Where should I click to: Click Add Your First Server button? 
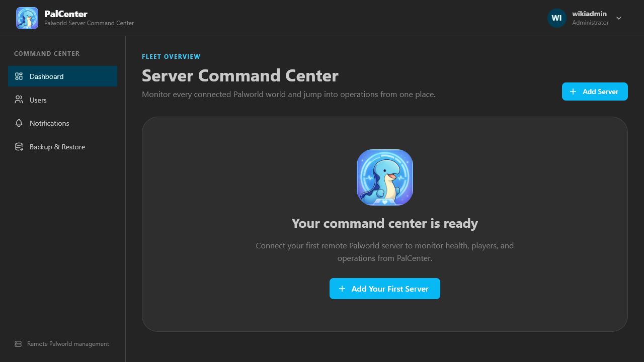point(385,289)
